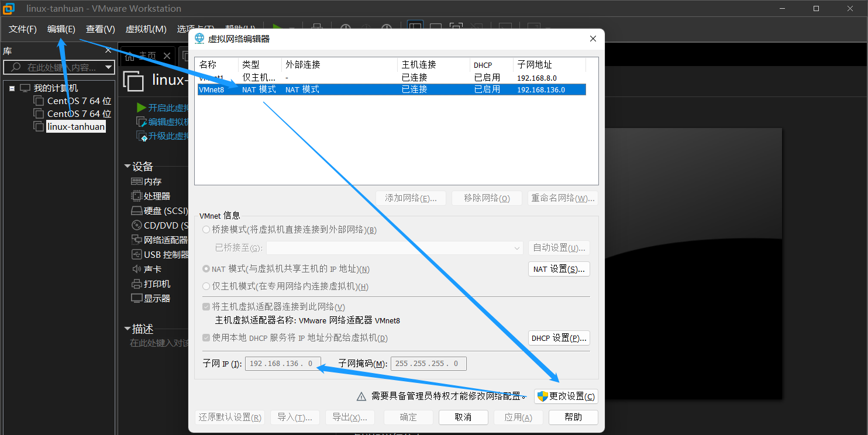Click green arrow to 开启此虚拟机
868x435 pixels.
(141, 108)
